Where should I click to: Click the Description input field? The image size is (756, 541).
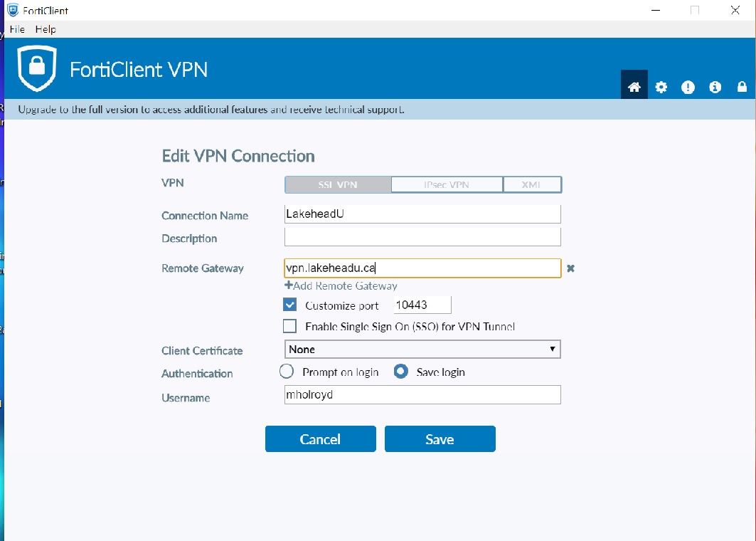422,237
